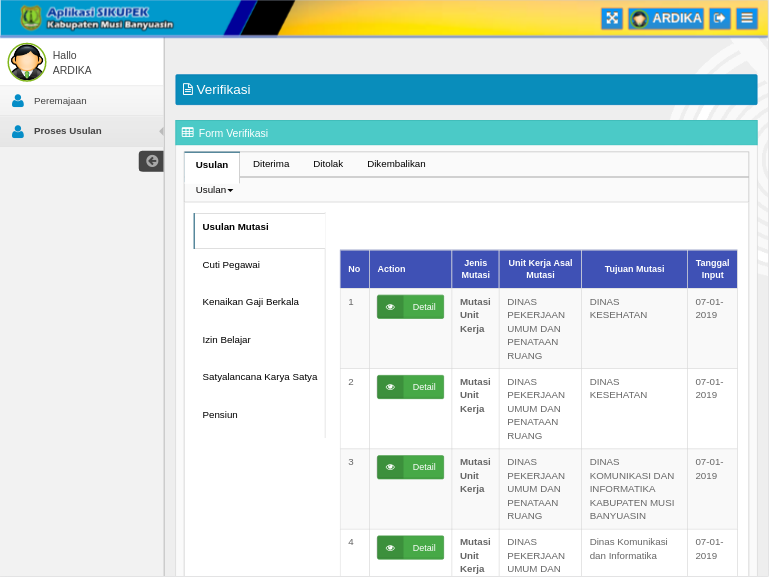The image size is (769, 577).
Task: Click the Musi Banyuasin crest logo
Action: (x=30, y=18)
